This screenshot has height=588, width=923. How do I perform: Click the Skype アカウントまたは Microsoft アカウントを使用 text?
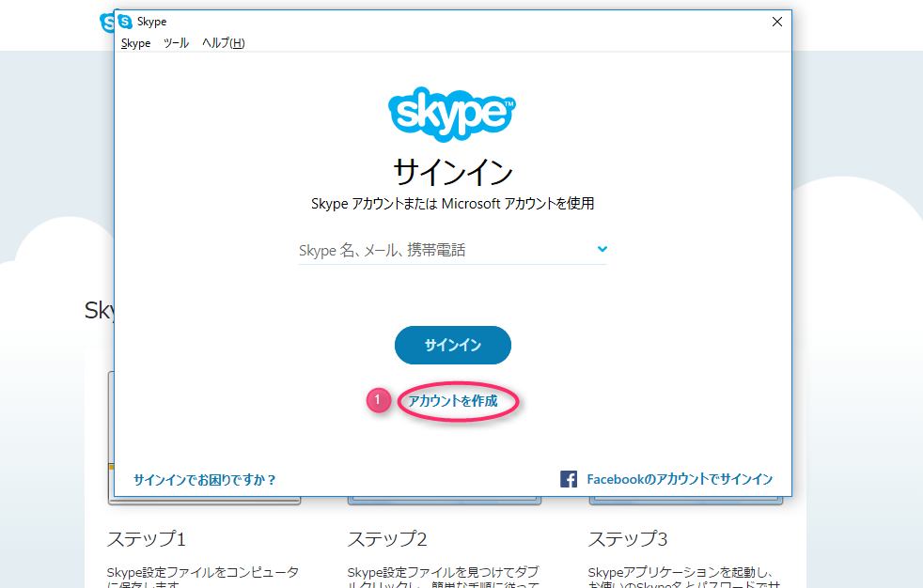453,204
